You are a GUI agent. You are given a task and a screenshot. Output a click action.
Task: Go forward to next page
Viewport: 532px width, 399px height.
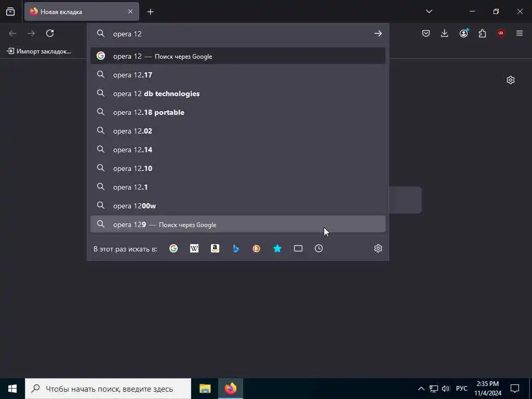[31, 33]
